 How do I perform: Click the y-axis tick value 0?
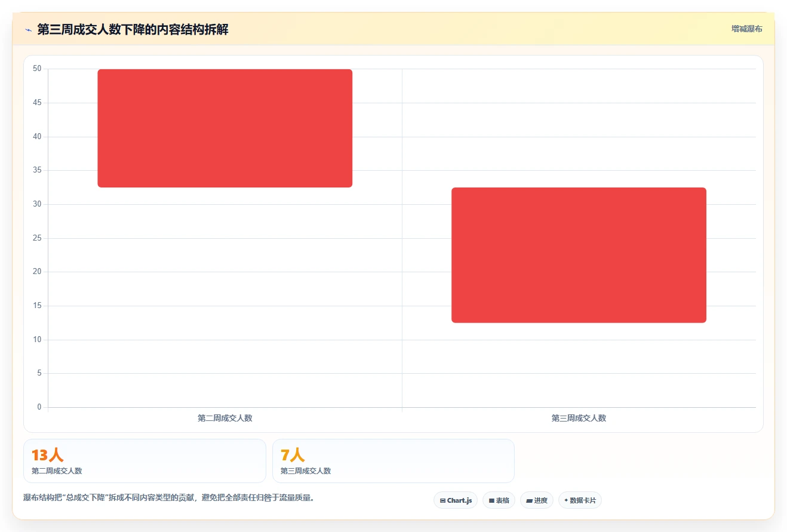39,407
